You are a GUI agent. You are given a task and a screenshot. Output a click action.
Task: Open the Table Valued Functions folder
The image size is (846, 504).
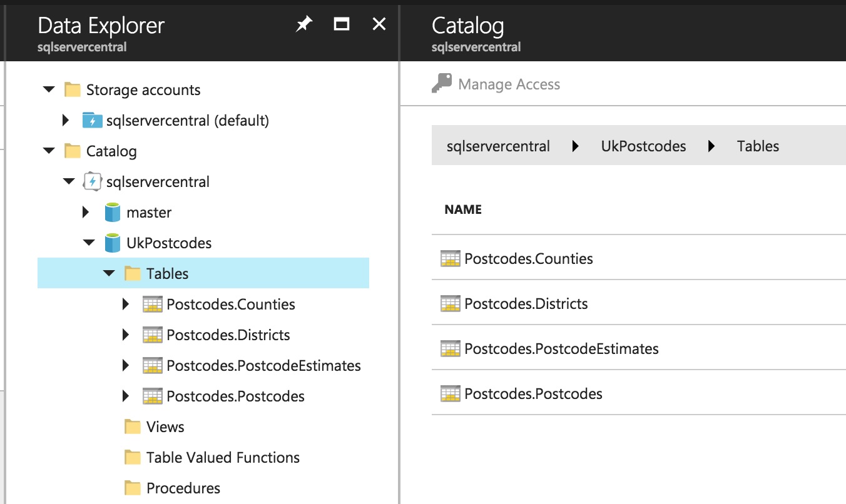coord(223,458)
